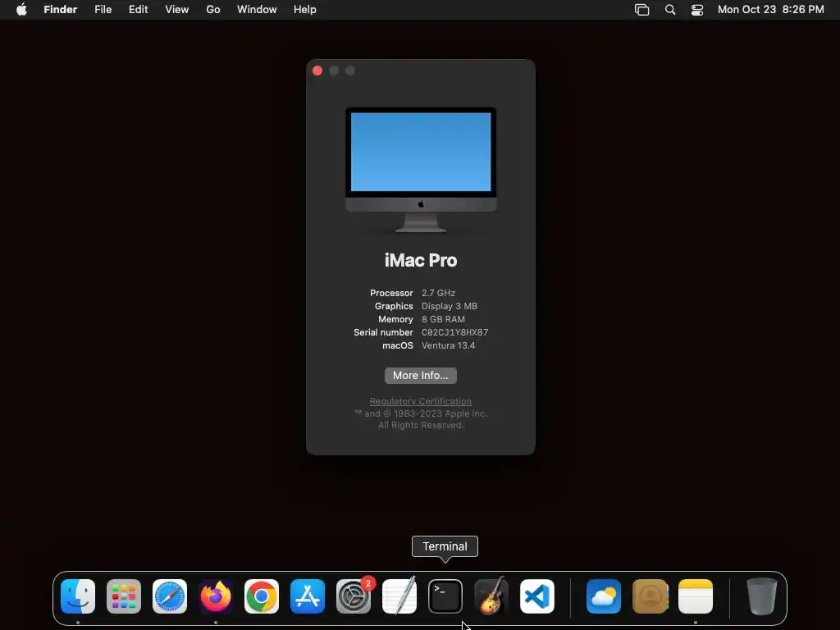Open the Regulatory Certification link

421,401
